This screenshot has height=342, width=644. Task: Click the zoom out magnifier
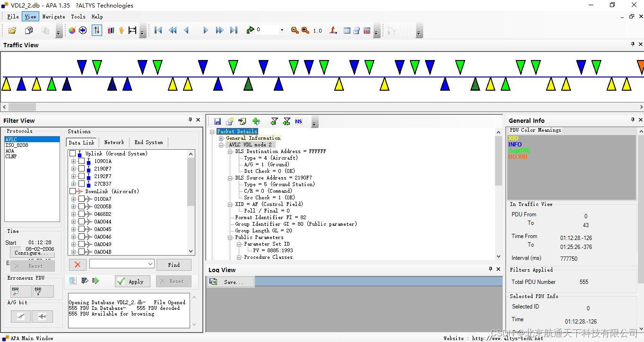click(x=295, y=30)
